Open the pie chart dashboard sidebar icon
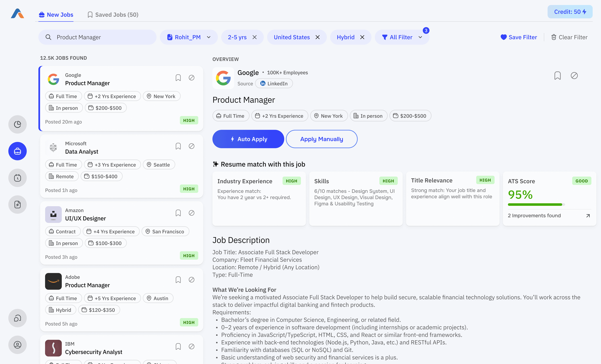This screenshot has height=364, width=601. point(17,124)
